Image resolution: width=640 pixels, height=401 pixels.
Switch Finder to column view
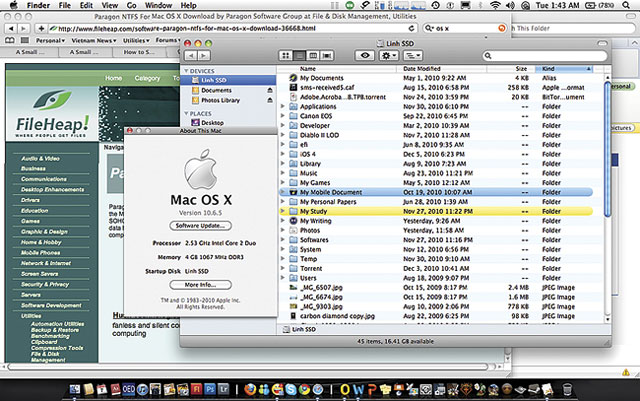[x=311, y=54]
